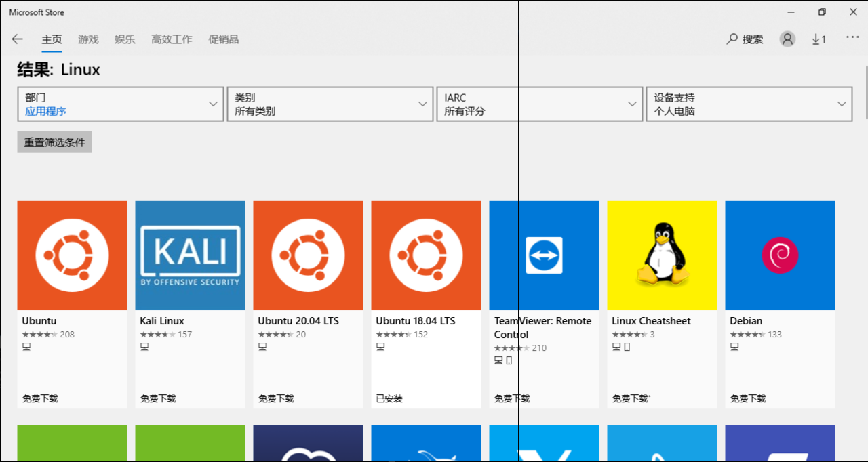Click the Linux Cheatsheet title
The image size is (868, 462).
[x=651, y=321]
